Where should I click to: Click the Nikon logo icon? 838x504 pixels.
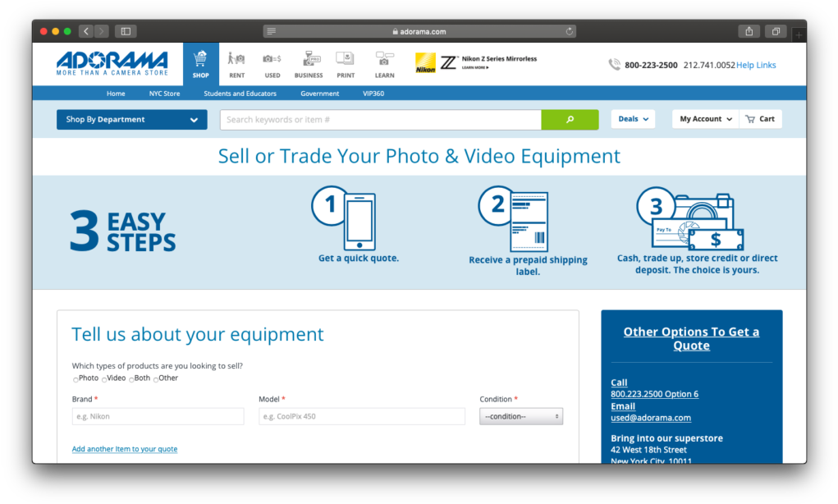click(425, 62)
